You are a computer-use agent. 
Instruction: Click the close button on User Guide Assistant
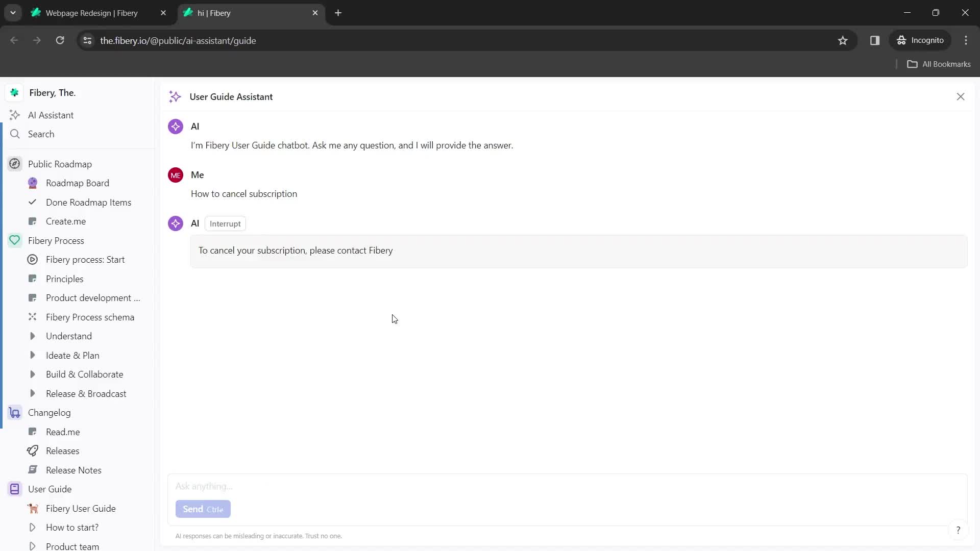pos(961,96)
